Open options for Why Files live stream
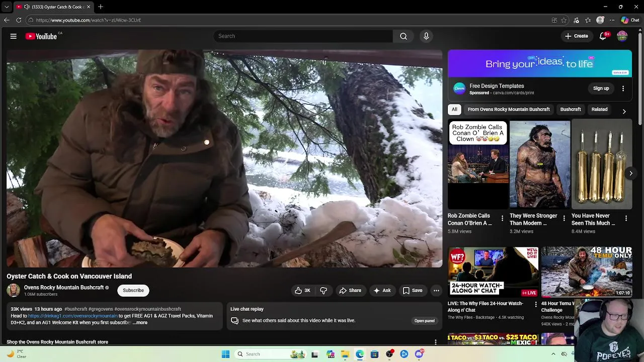 coord(535,305)
